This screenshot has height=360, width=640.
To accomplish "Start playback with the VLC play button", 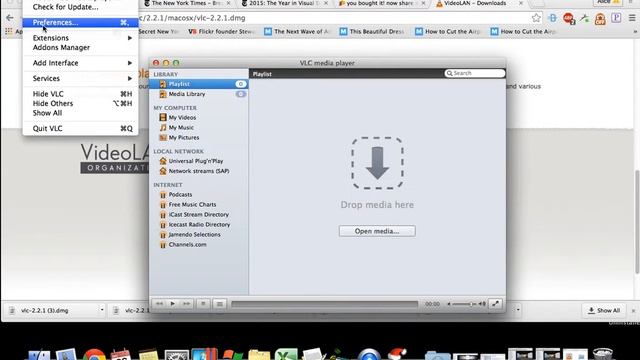I will (173, 304).
